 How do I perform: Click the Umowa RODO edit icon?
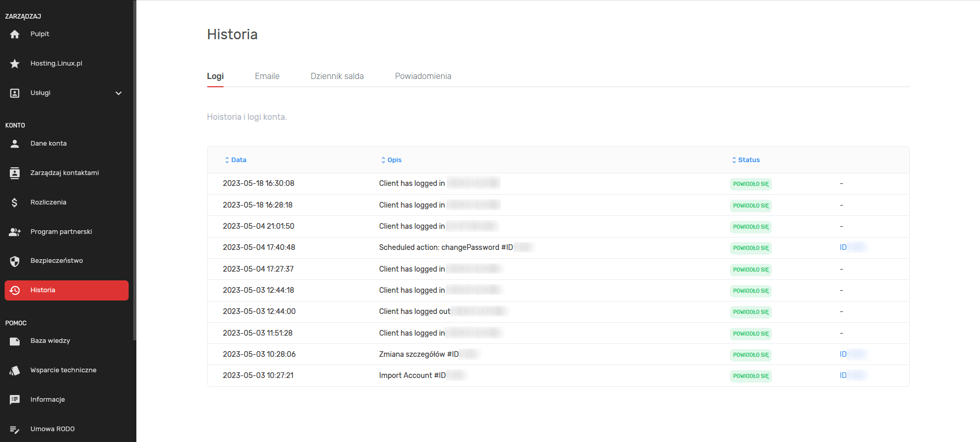(x=14, y=429)
